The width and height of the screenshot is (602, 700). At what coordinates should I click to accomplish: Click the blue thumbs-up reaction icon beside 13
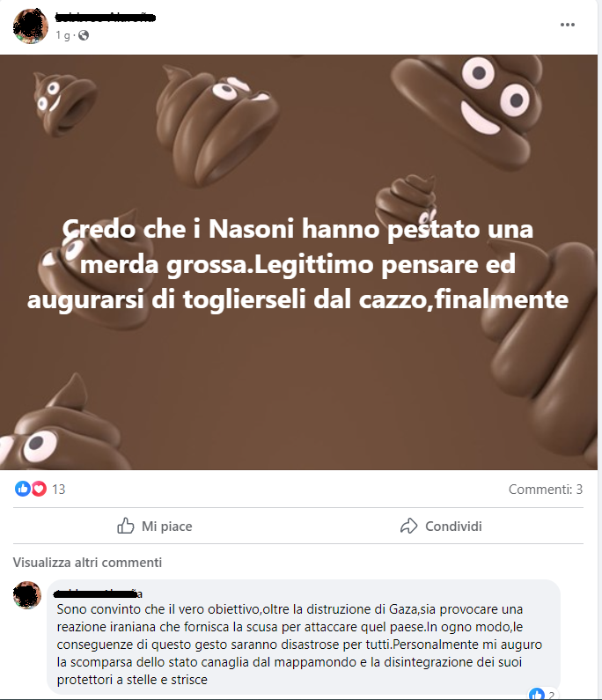coord(22,489)
